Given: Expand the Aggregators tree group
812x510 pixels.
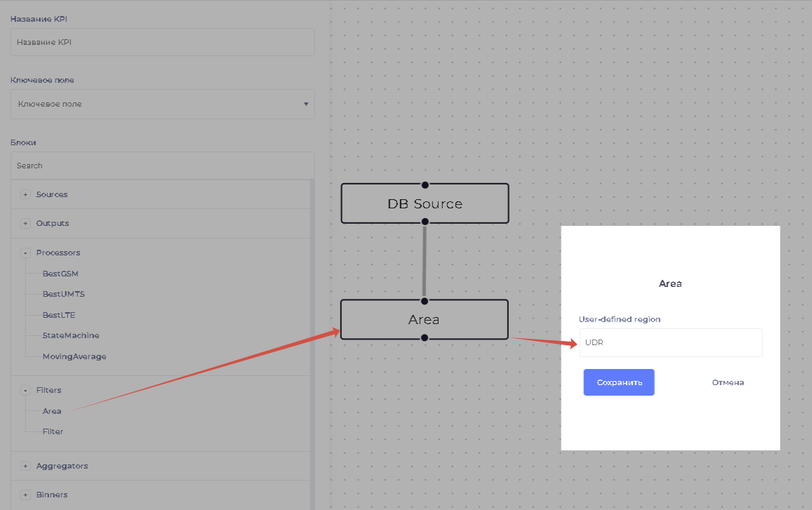Looking at the screenshot, I should pyautogui.click(x=26, y=466).
